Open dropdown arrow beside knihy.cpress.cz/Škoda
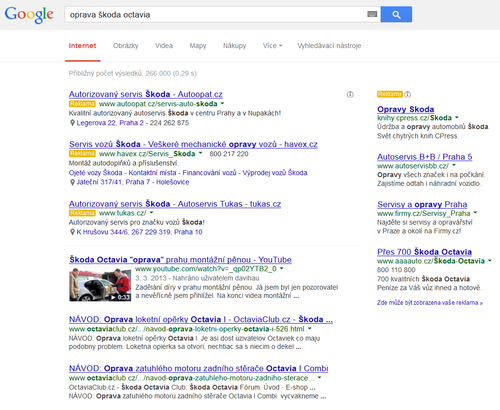The image size is (500, 410). (457, 117)
